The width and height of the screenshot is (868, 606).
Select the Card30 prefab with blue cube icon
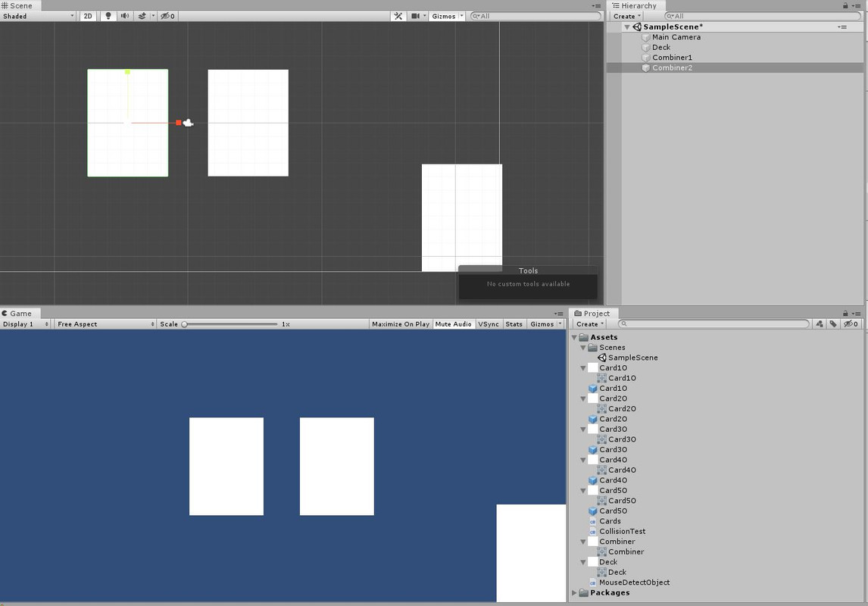tap(607, 450)
